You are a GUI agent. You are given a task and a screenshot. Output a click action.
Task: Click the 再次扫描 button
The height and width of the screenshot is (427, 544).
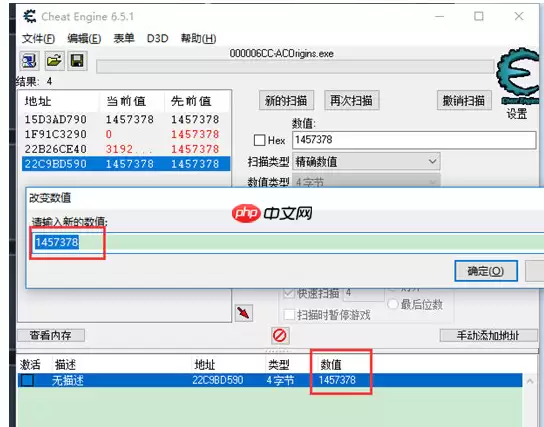click(351, 101)
